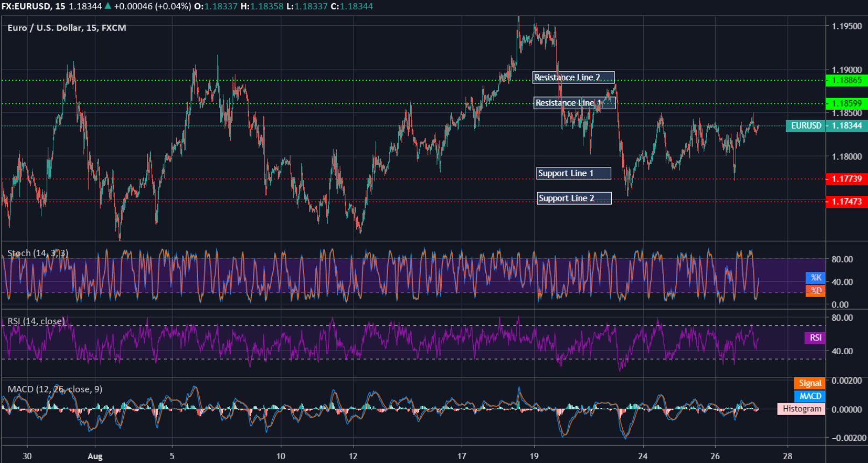Click the purple RSI label

815,338
